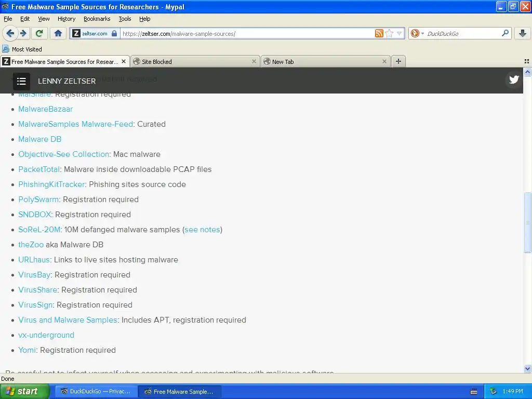Click the scrollbar down arrow

pyautogui.click(x=527, y=368)
